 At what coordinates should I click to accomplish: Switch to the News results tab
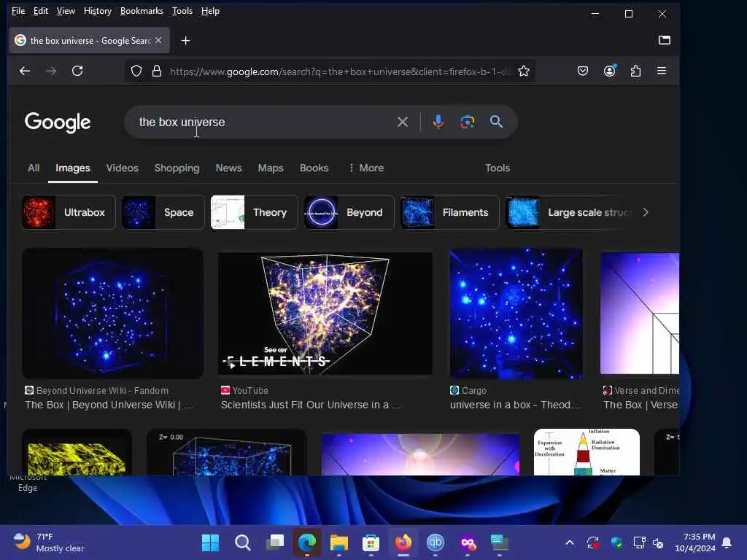click(x=228, y=168)
